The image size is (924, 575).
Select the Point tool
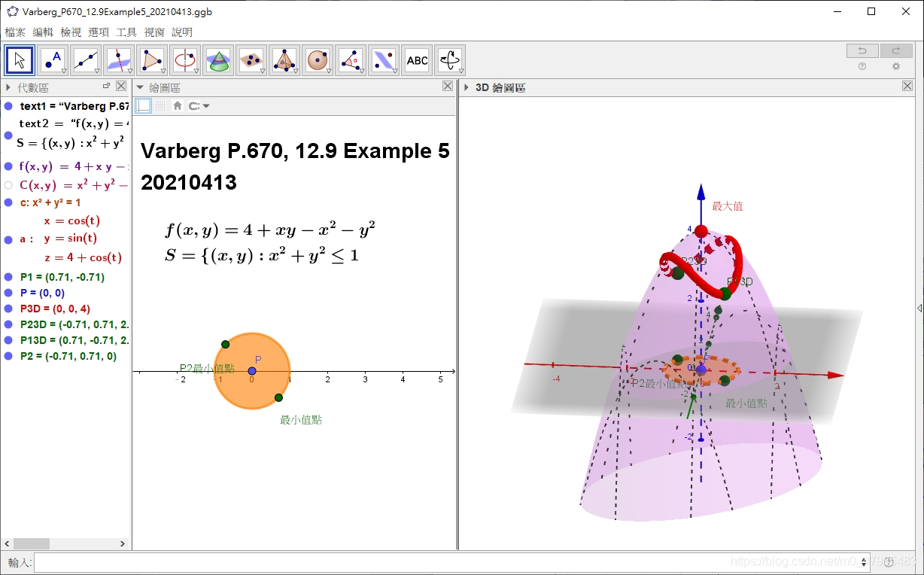pos(53,60)
